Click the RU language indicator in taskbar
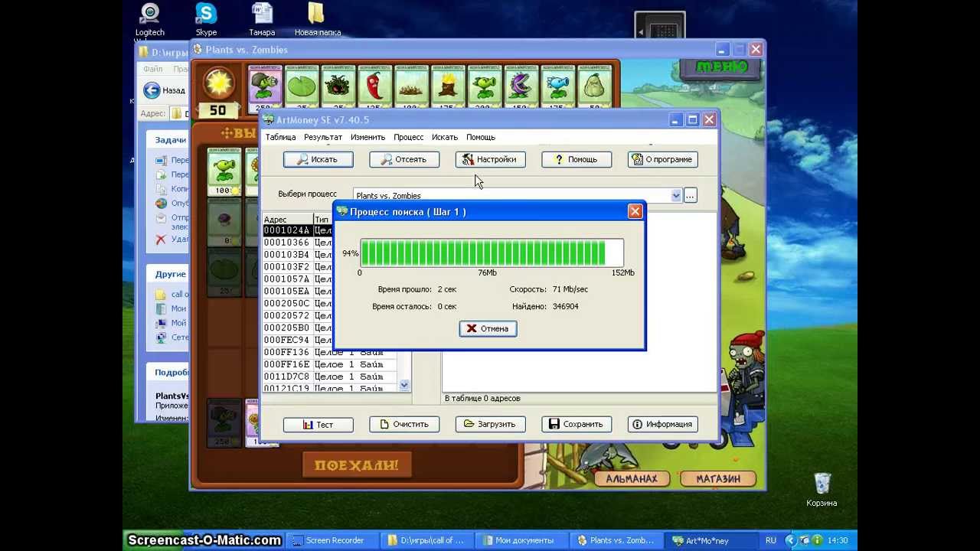 coord(771,540)
